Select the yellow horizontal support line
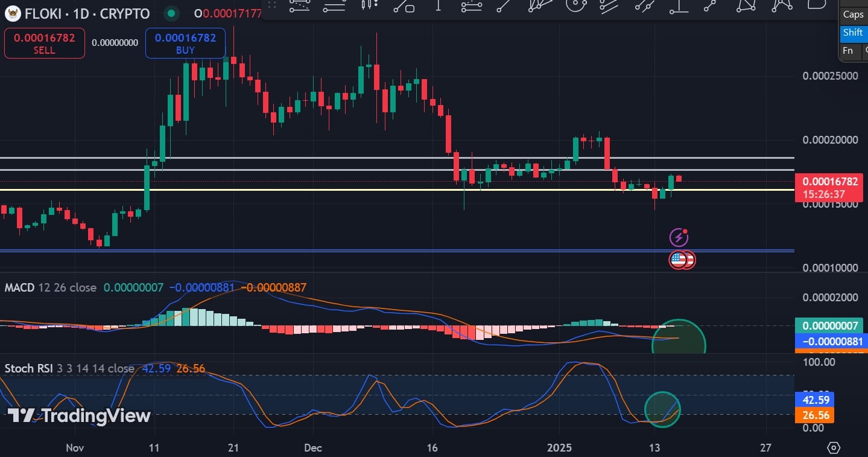 click(362, 190)
